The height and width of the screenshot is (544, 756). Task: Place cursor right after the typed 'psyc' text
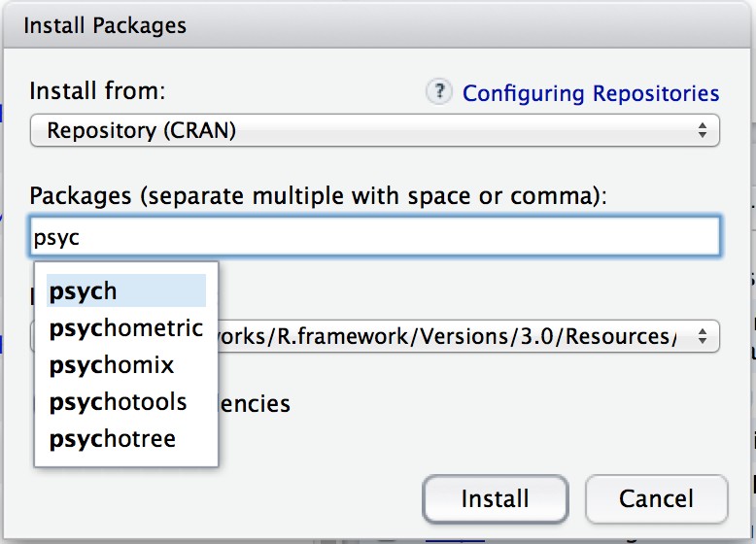coord(81,236)
